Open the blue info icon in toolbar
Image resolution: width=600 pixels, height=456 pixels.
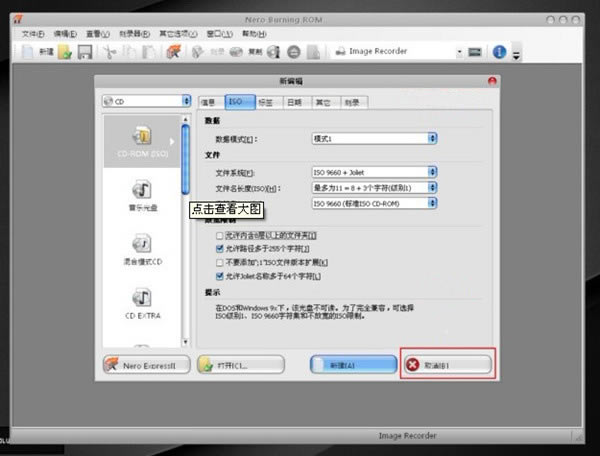(x=500, y=52)
